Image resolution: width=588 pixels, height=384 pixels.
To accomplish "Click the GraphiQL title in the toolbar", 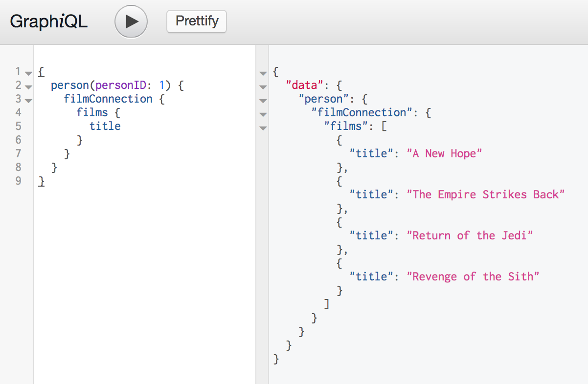I will pyautogui.click(x=49, y=22).
